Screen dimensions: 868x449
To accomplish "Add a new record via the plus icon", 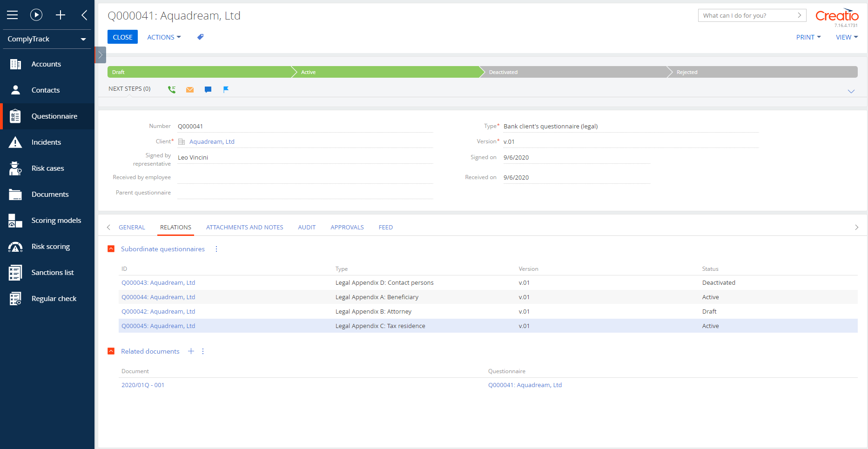I will 61,15.
